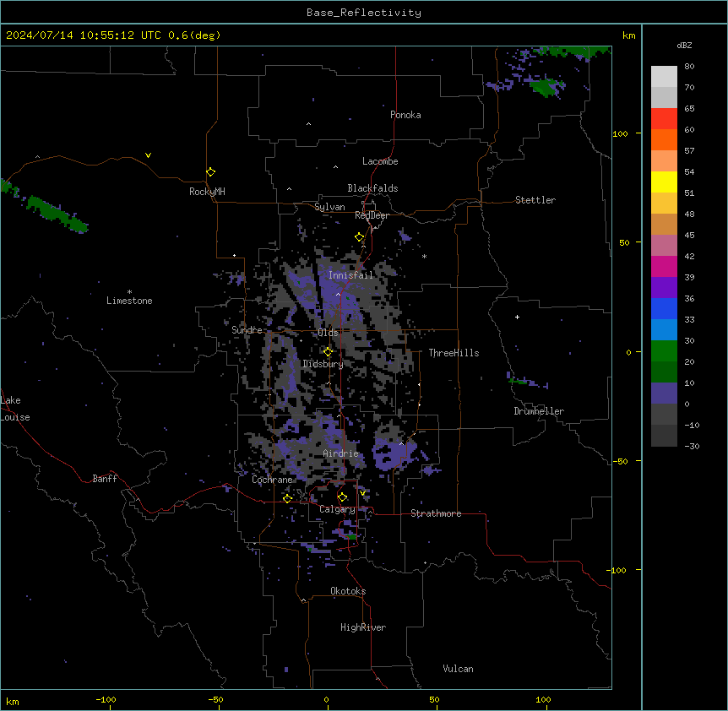This screenshot has height=711, width=728.
Task: Click the magenta 42 dBZ legend swatch
Action: point(664,266)
